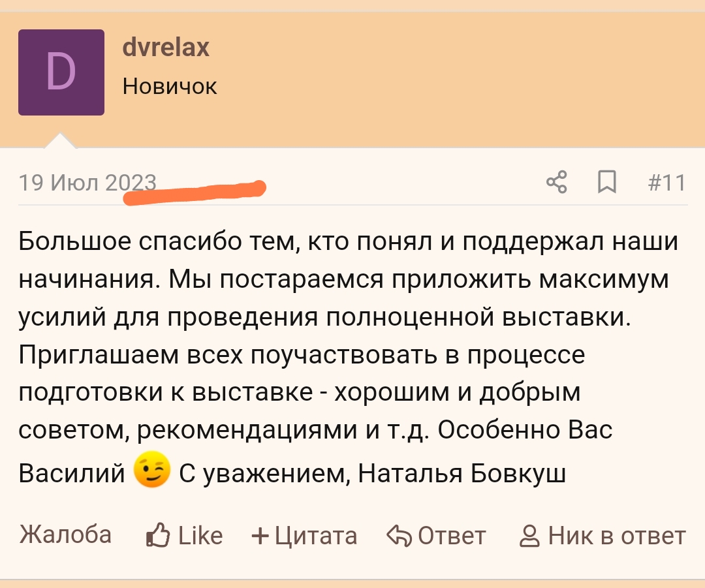
Task: Click the name Наталья Бовкуш in the signature
Action: point(462,474)
